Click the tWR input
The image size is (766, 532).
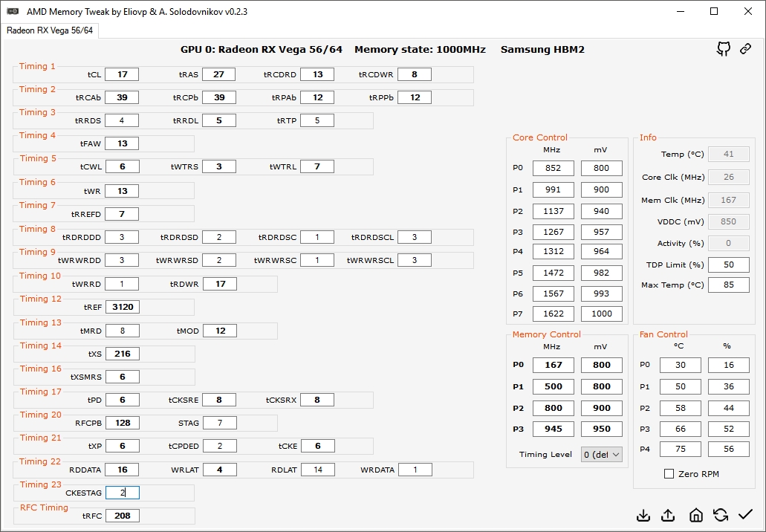pyautogui.click(x=122, y=191)
